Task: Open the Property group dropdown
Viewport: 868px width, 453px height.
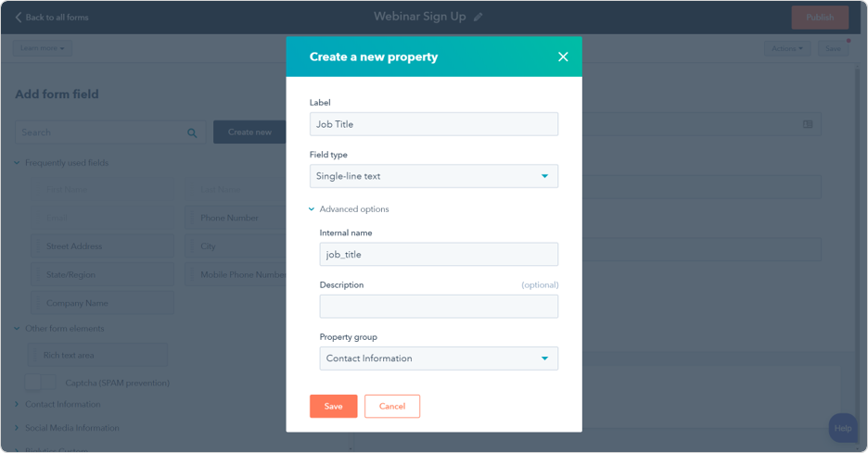Action: pos(439,359)
